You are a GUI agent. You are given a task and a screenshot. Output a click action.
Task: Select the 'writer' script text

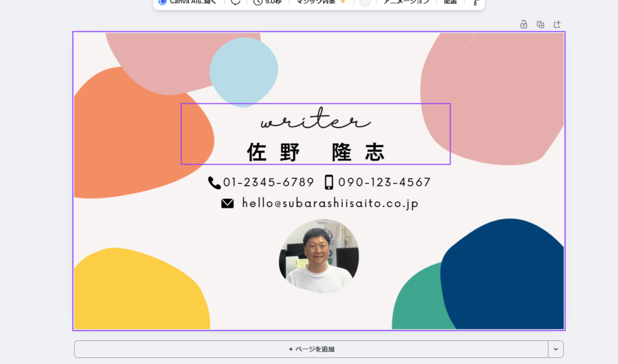(315, 121)
